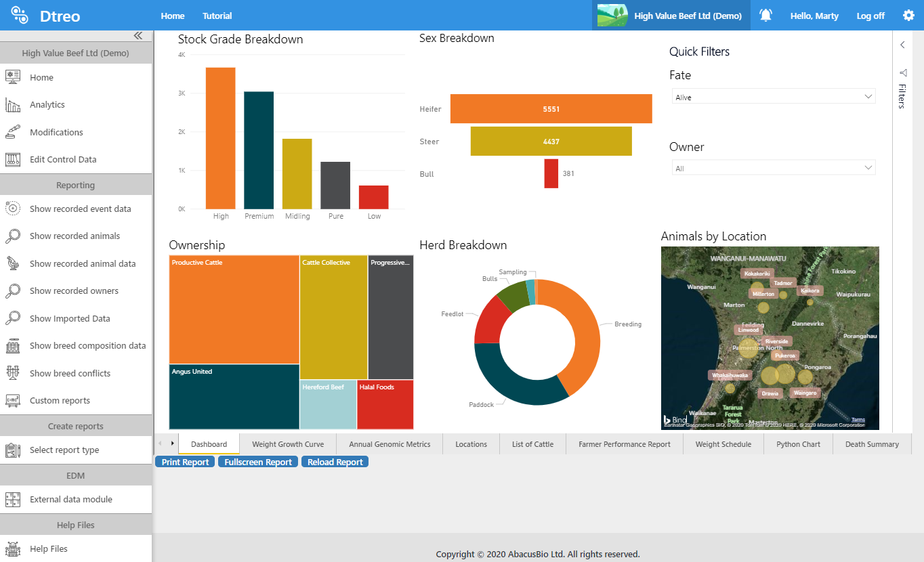The width and height of the screenshot is (924, 562).
Task: Click the Analytics chart icon in sidebar
Action: click(x=13, y=105)
